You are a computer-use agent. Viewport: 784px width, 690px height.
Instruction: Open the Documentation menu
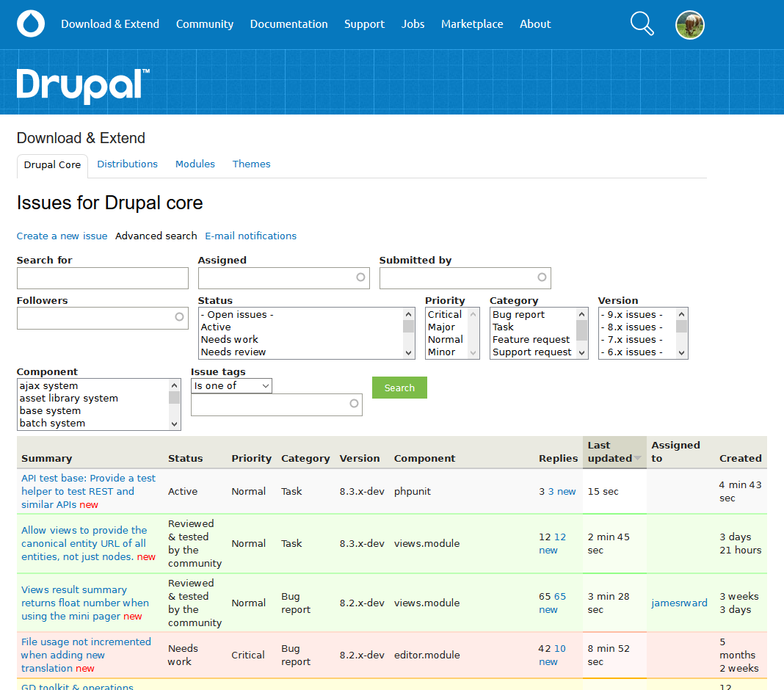(x=289, y=24)
